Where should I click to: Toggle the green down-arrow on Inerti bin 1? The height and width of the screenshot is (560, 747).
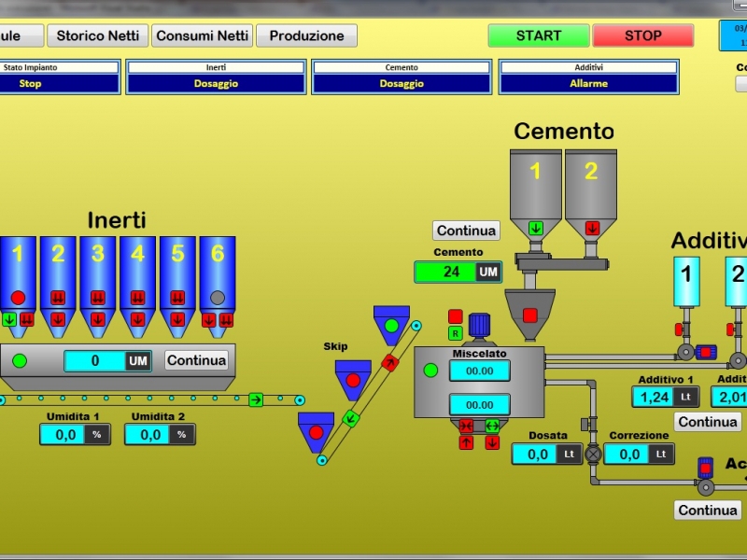[9, 319]
